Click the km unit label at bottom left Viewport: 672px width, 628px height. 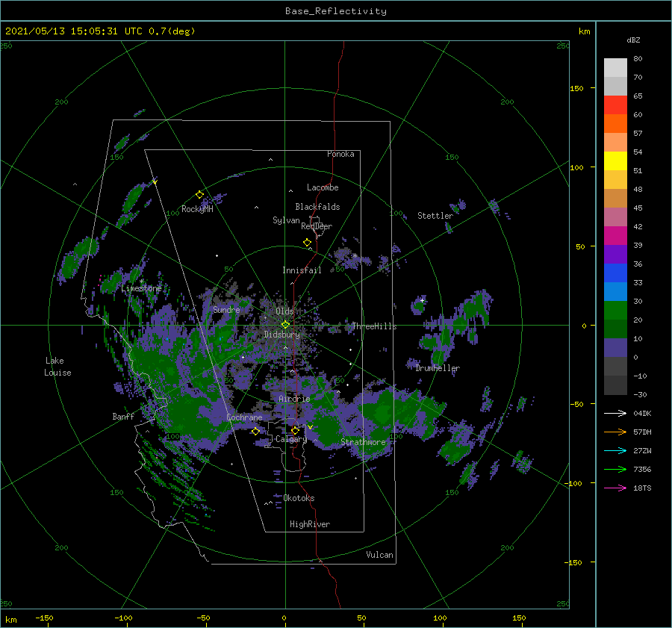(x=10, y=620)
